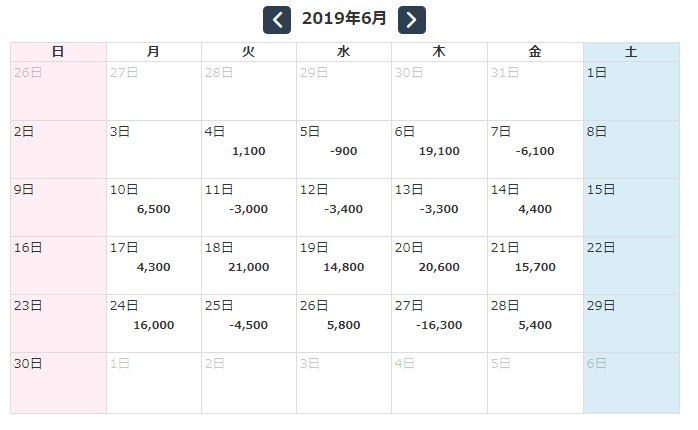698x430 pixels.
Task: Open the 14日 entry showing 4,400
Action: tap(535, 208)
